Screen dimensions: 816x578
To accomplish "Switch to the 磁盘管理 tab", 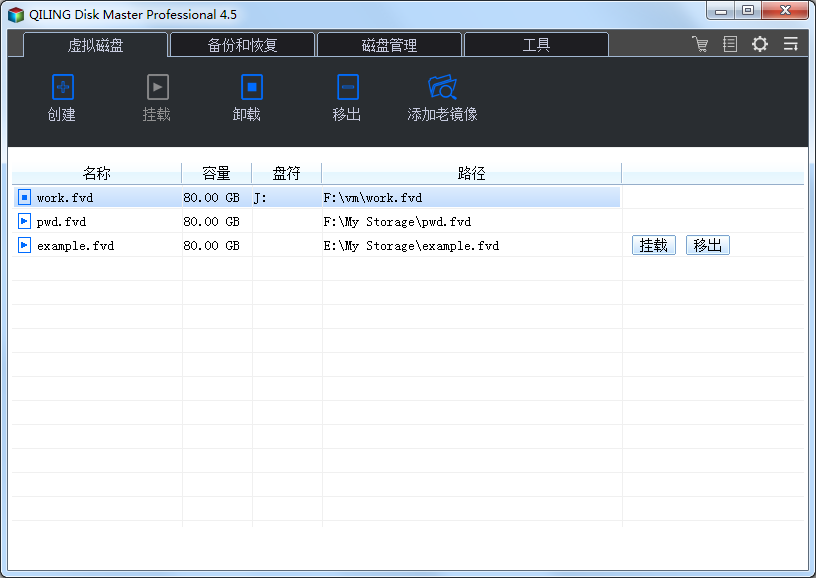I will [389, 45].
